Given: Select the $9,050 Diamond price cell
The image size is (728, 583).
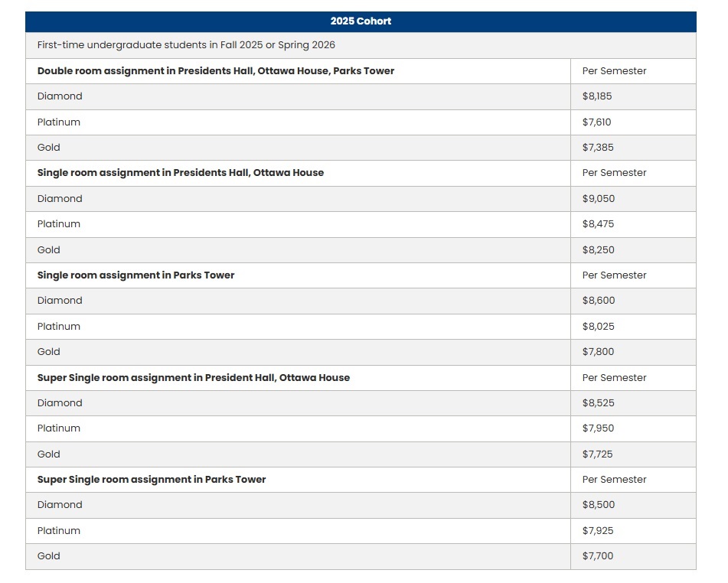Looking at the screenshot, I should point(599,199).
